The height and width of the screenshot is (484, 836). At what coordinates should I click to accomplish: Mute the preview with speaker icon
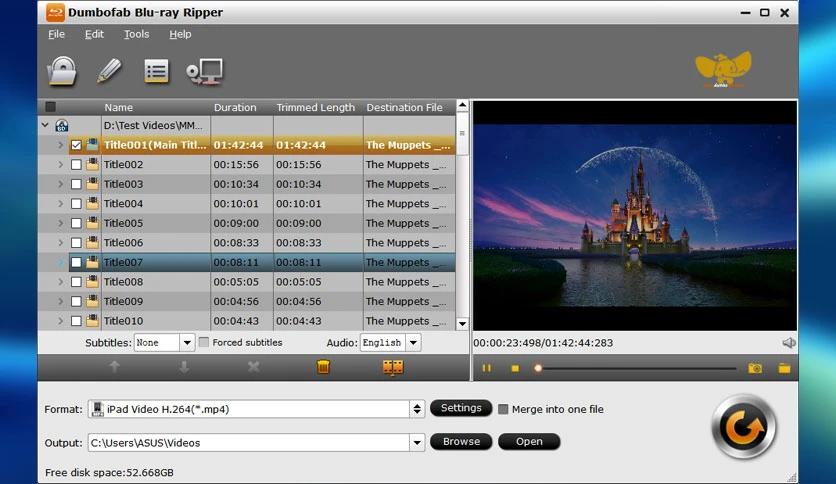788,343
